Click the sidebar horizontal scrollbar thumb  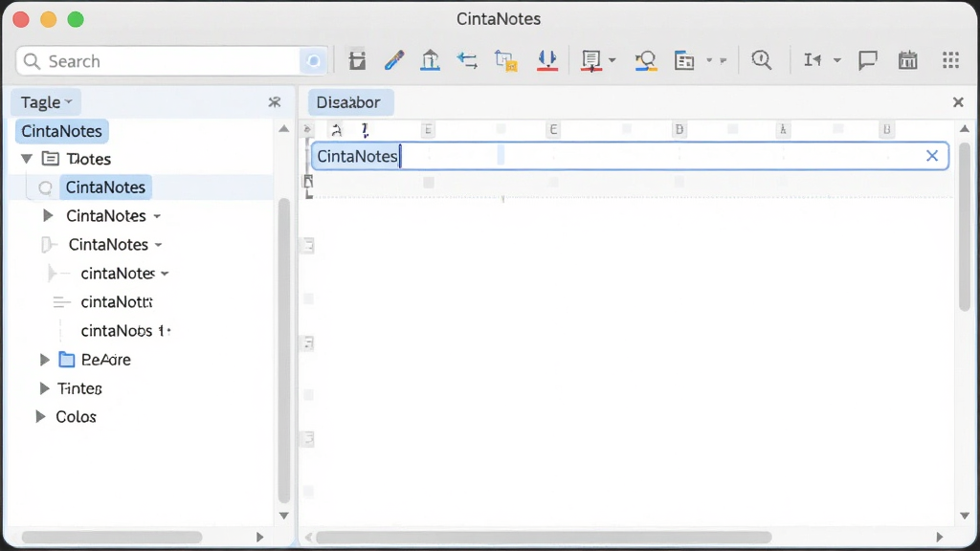pos(112,538)
